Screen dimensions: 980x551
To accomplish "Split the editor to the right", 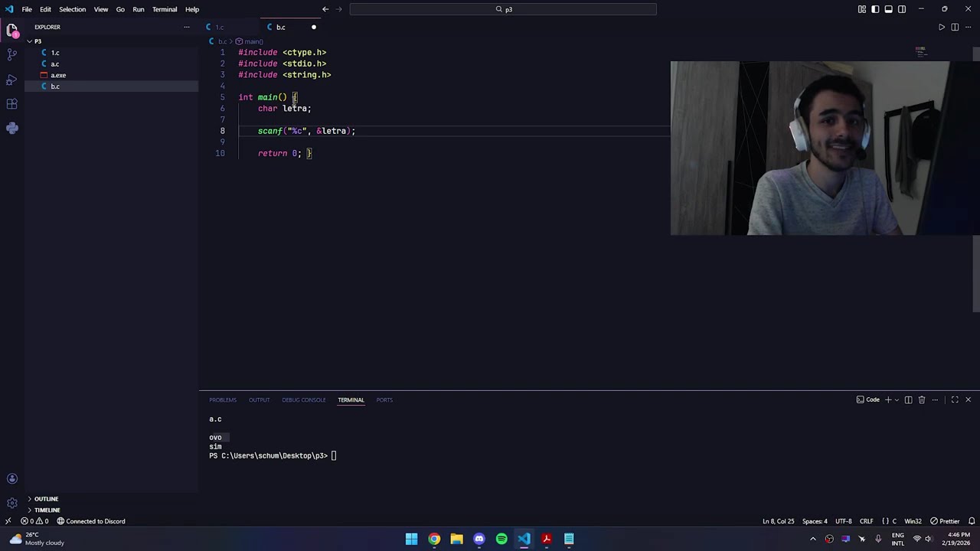I will click(955, 27).
